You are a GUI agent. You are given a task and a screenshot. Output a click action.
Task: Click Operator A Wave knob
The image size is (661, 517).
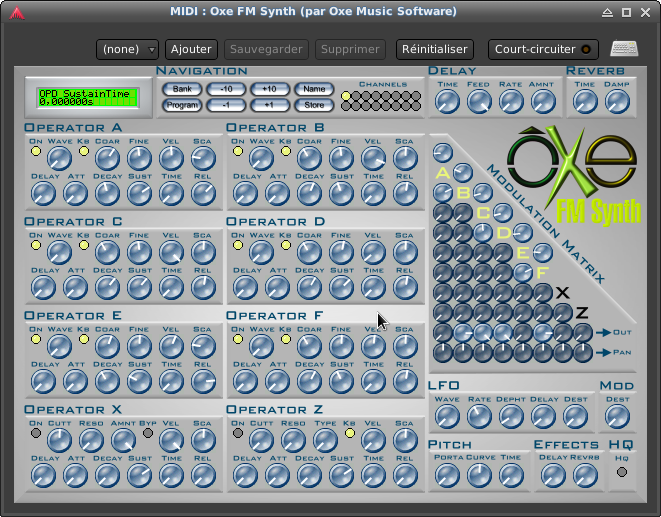point(59,159)
